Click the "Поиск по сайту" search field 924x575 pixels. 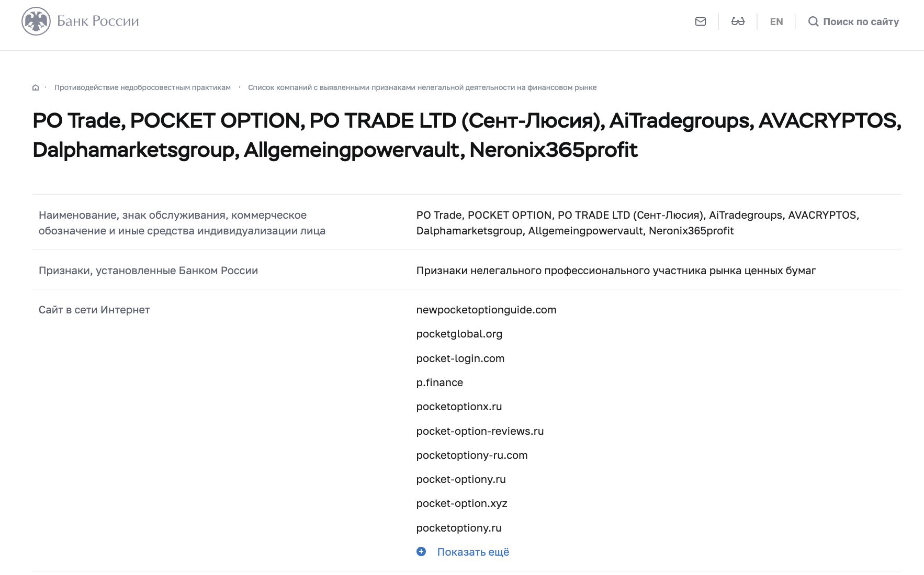(x=861, y=21)
